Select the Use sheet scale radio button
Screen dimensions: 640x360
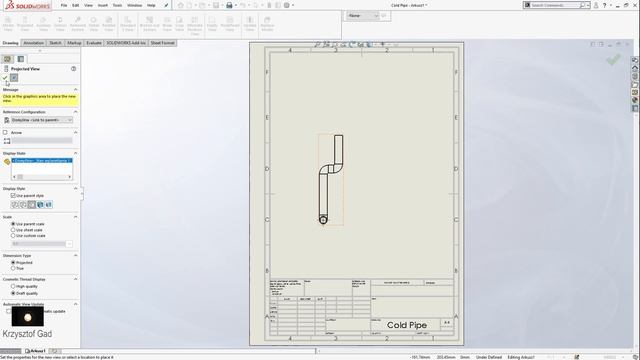[x=13, y=230]
